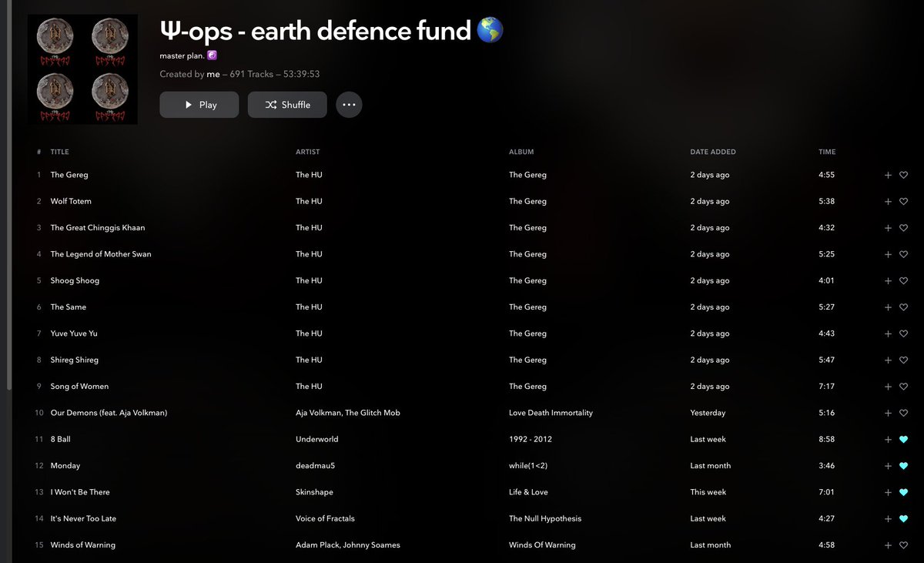Viewport: 924px width, 563px height.
Task: Sort by Album column header
Action: coord(521,152)
